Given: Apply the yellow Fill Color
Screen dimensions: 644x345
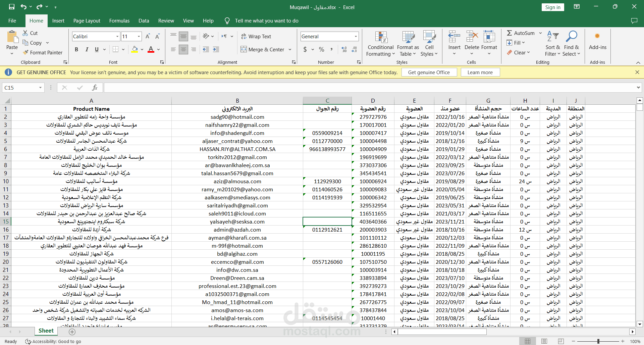Looking at the screenshot, I should click(x=135, y=49).
